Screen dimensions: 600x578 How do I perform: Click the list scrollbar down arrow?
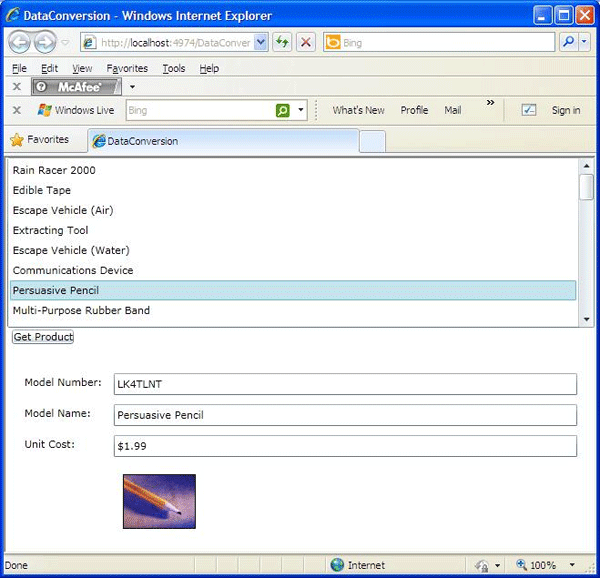coord(586,319)
